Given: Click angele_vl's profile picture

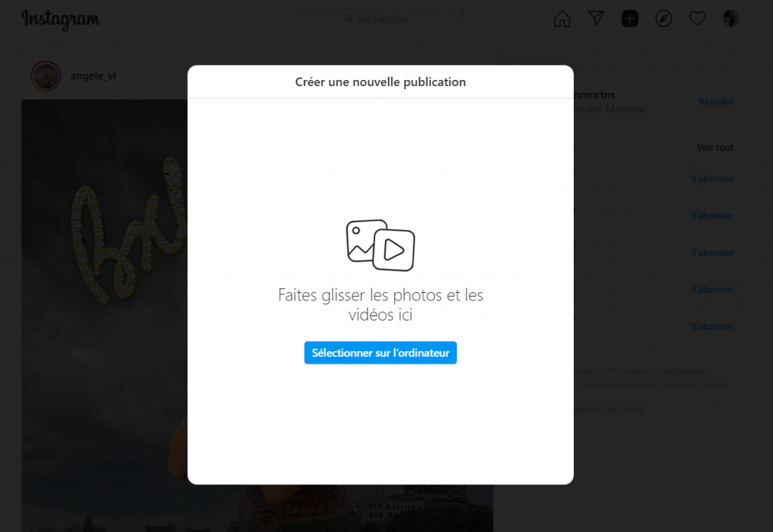Looking at the screenshot, I should pos(45,75).
